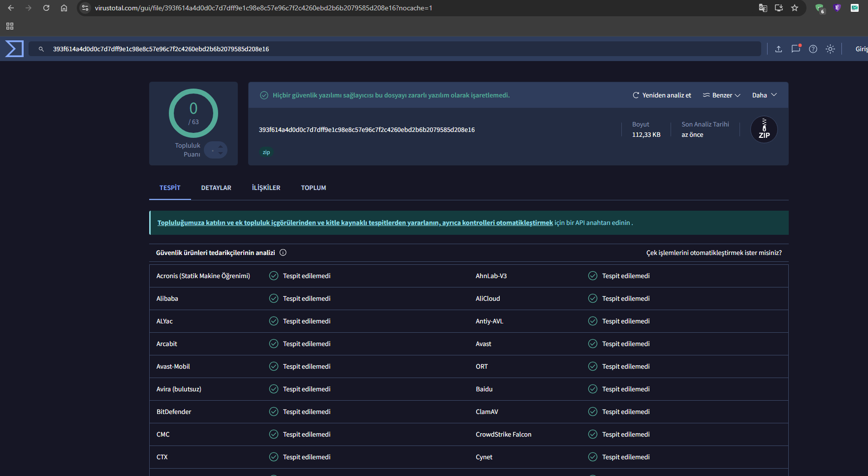This screenshot has width=868, height=476.
Task: Select the Avira (bulutsuz) vendor name
Action: [x=179, y=389]
